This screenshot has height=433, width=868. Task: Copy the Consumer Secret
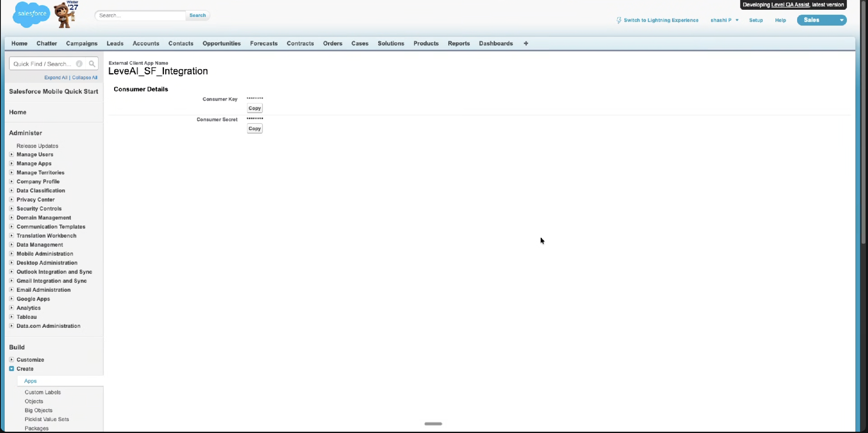[x=255, y=129]
